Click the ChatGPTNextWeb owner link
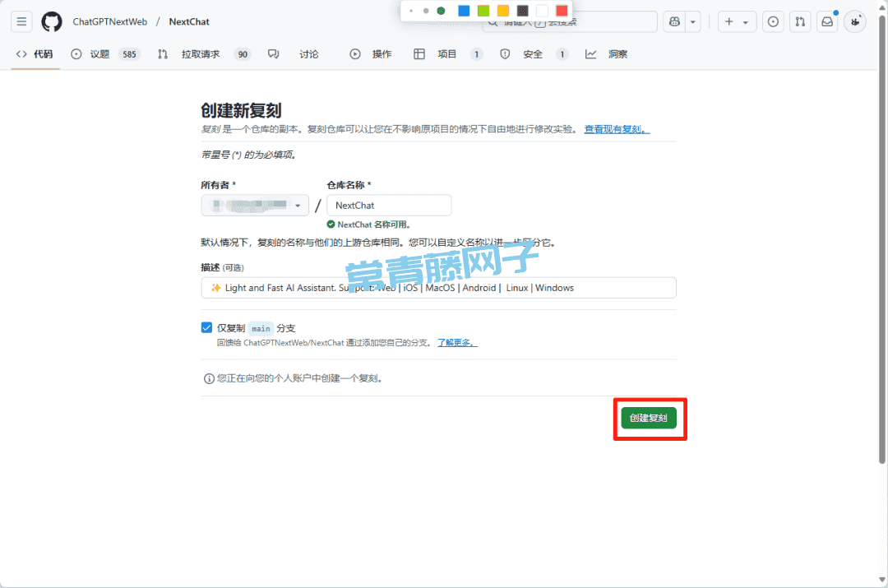Screen dimensions: 888x588 coord(110,22)
